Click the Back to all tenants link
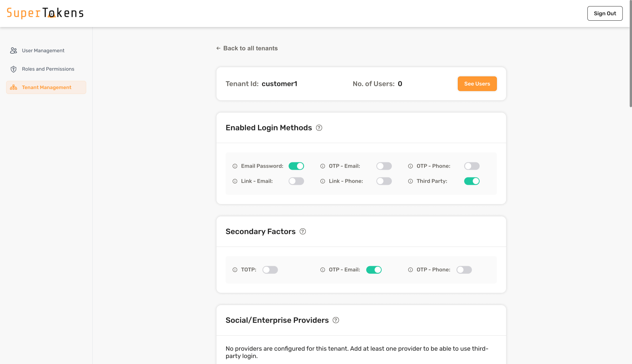This screenshot has height=364, width=632. coord(250,48)
